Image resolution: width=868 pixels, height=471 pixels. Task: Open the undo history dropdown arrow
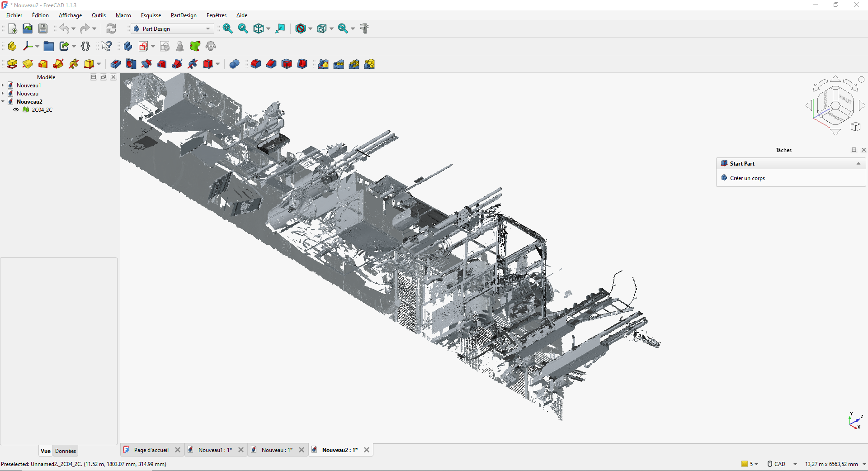point(74,29)
